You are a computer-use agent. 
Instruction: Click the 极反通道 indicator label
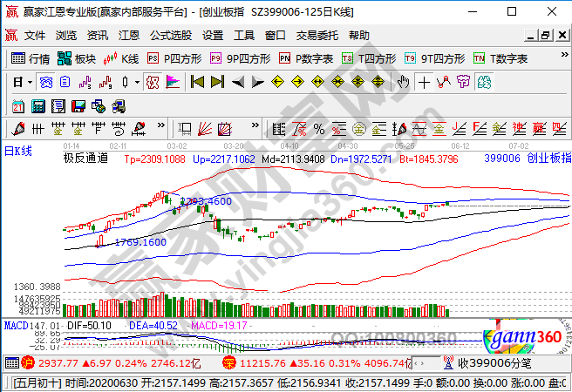click(85, 159)
